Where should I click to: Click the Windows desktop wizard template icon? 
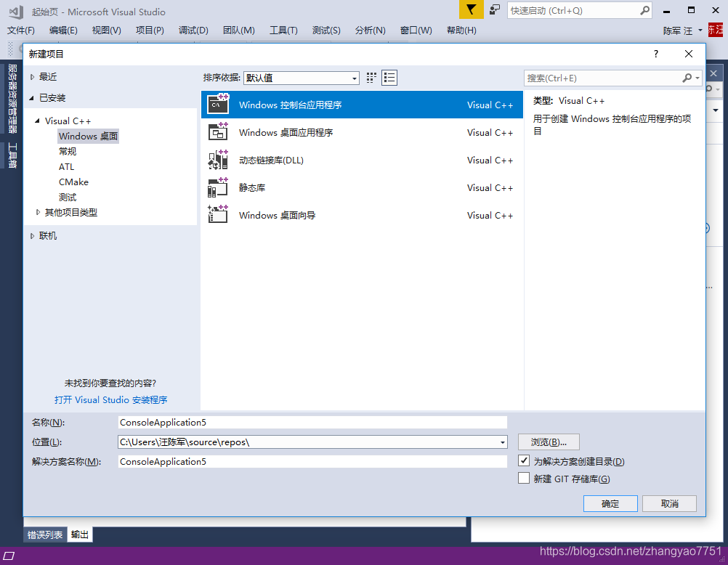click(218, 214)
